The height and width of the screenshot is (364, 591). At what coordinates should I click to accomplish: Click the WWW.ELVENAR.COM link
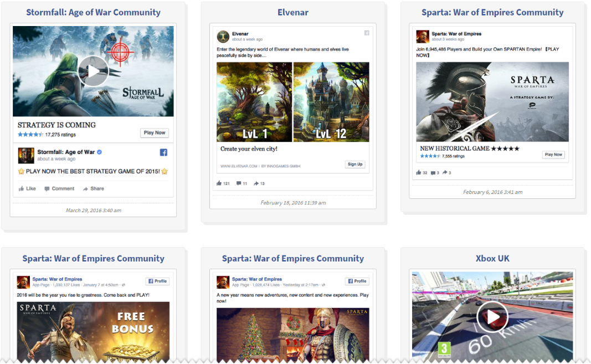point(239,166)
